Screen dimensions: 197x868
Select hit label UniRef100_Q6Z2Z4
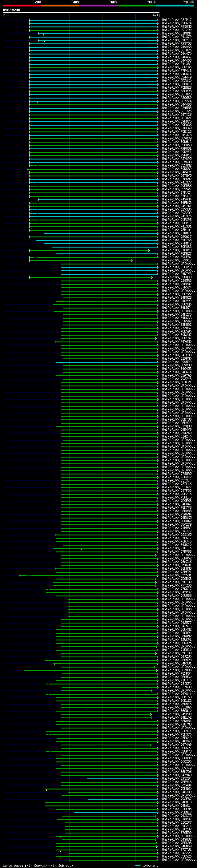(x=177, y=101)
